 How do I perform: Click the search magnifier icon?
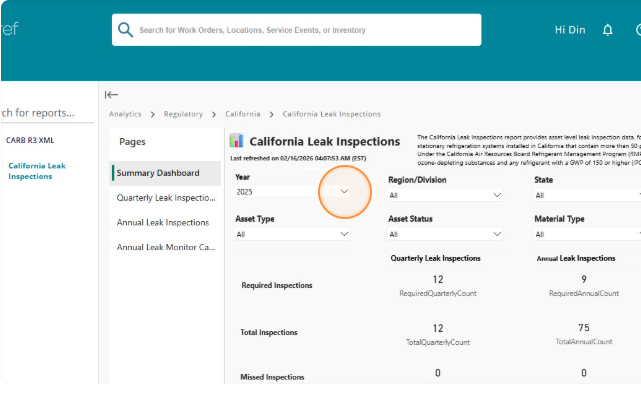[125, 30]
